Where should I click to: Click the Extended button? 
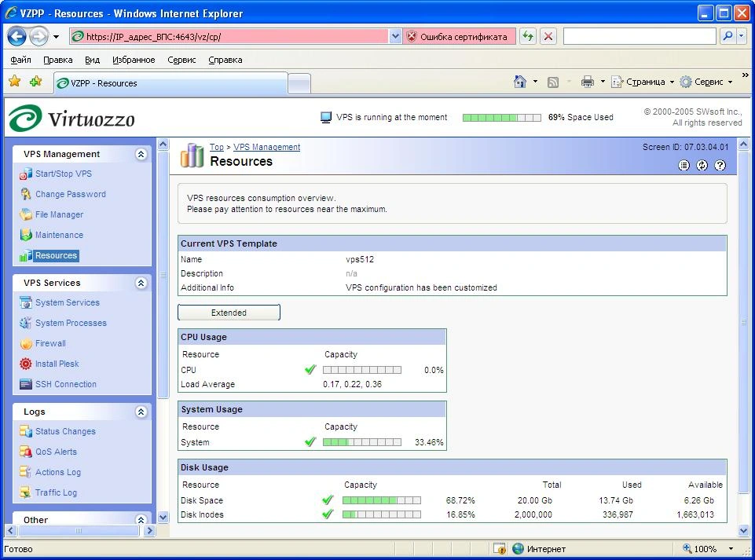tap(229, 313)
